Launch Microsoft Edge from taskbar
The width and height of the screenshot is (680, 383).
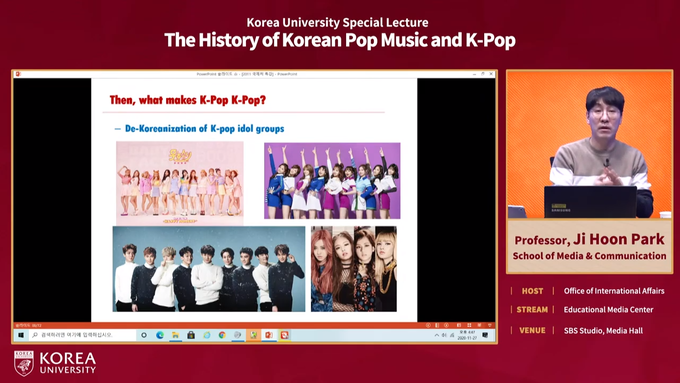point(160,335)
